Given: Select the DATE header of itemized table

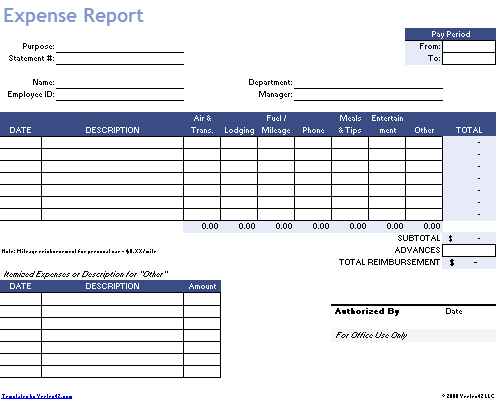Looking at the screenshot, I should (20, 286).
